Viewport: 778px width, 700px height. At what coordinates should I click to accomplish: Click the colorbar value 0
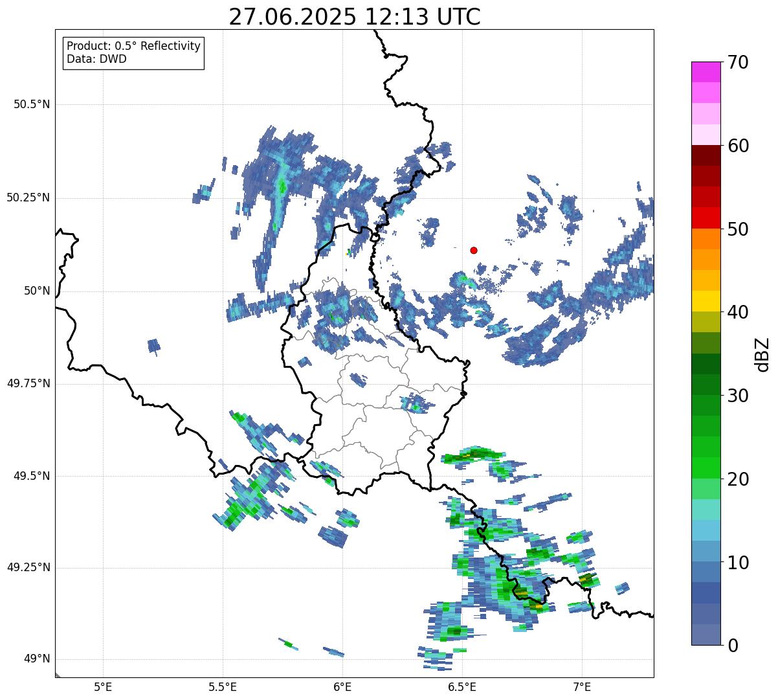(733, 646)
